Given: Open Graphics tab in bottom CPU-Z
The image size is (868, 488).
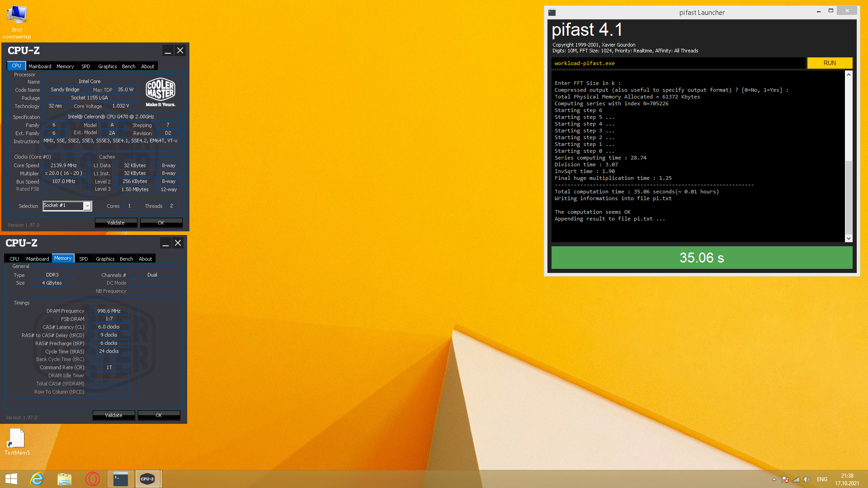Looking at the screenshot, I should [105, 259].
